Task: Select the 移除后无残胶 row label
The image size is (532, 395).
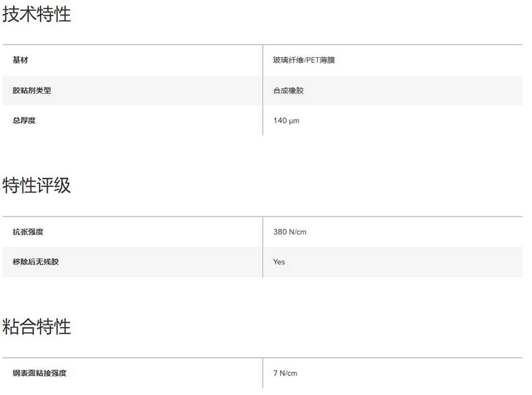Action: [36, 262]
